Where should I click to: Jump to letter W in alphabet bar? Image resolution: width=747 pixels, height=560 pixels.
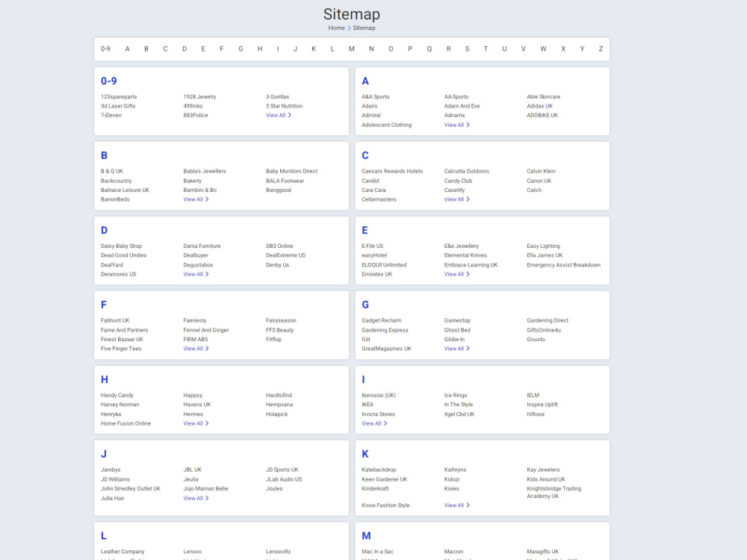point(543,49)
